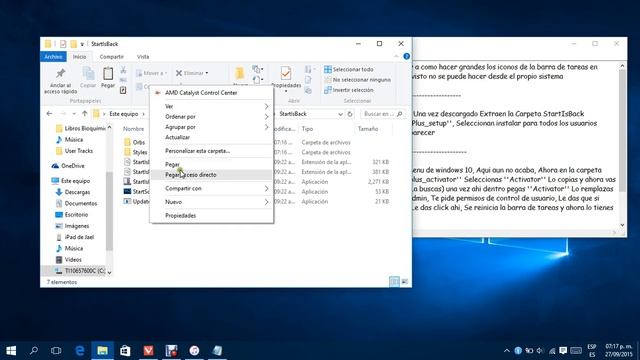Screen dimensions: 640x360
Task: Select Este equipo in navigation pane
Action: [x=71, y=180]
